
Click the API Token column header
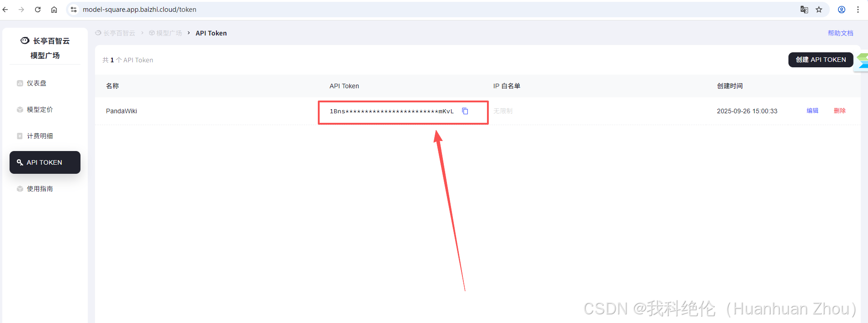(x=344, y=86)
